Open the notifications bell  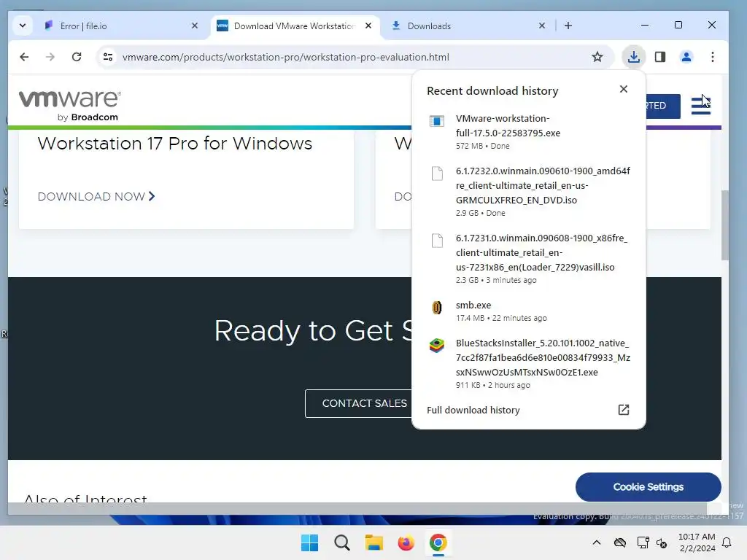point(727,542)
